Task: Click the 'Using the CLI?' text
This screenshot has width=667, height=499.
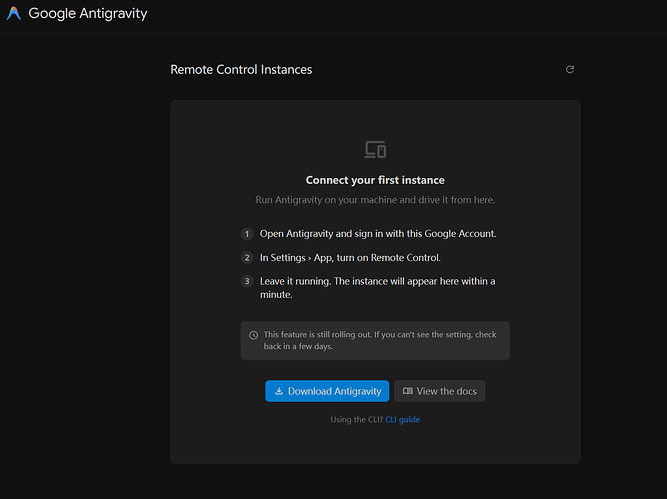Action: pos(357,419)
